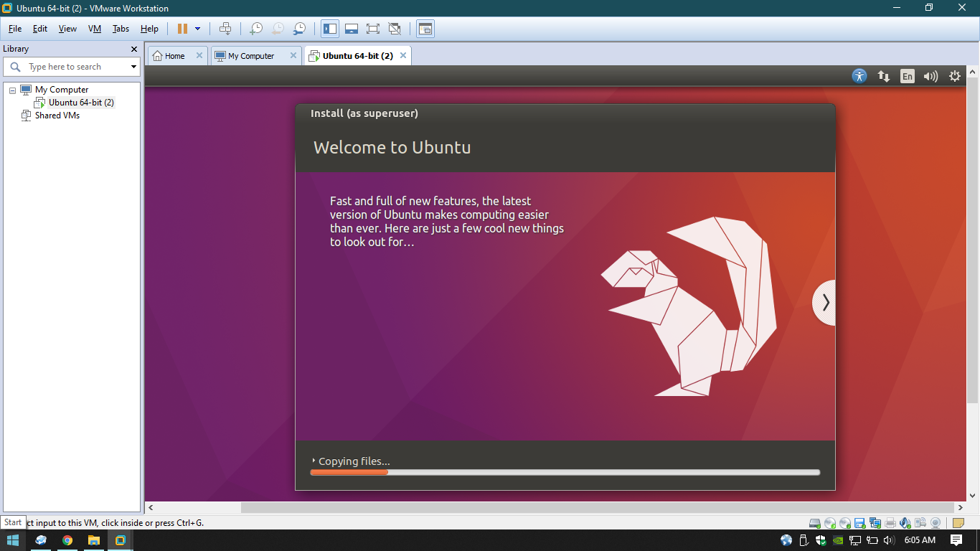Open the message log note icon
The width and height of the screenshot is (980, 551).
click(958, 523)
